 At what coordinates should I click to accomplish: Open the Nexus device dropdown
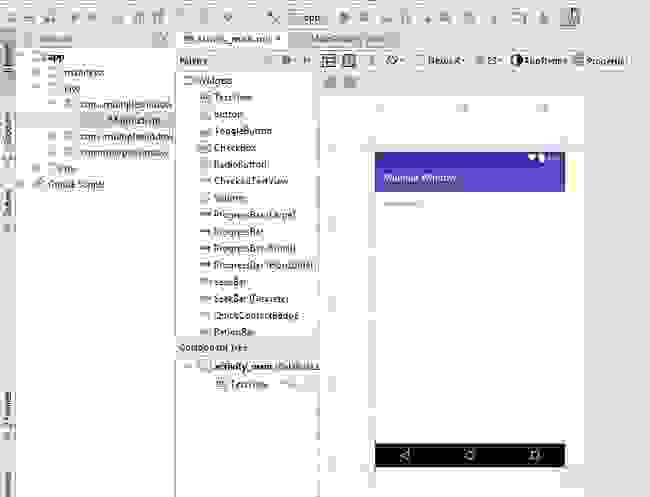pos(441,61)
